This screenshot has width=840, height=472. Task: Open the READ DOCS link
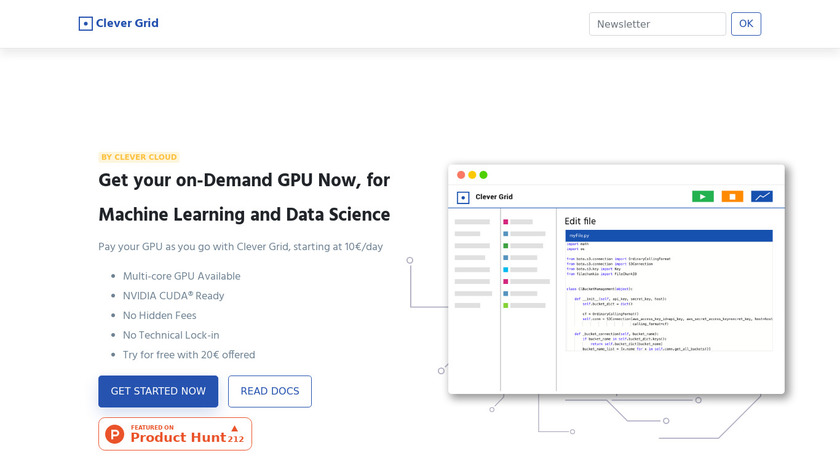[x=270, y=391]
